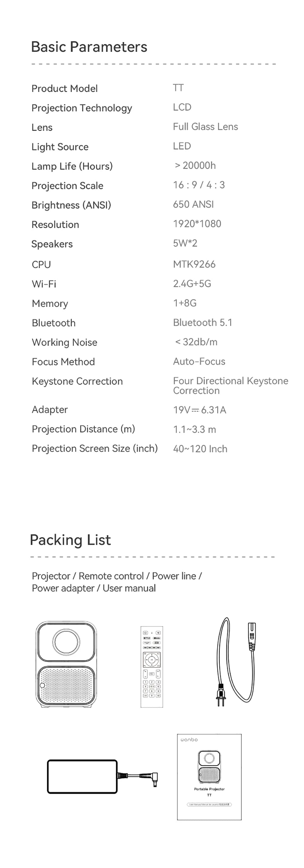The height and width of the screenshot is (868, 304).
Task: Click the Bluetooth 5.1 value
Action: pyautogui.click(x=202, y=322)
